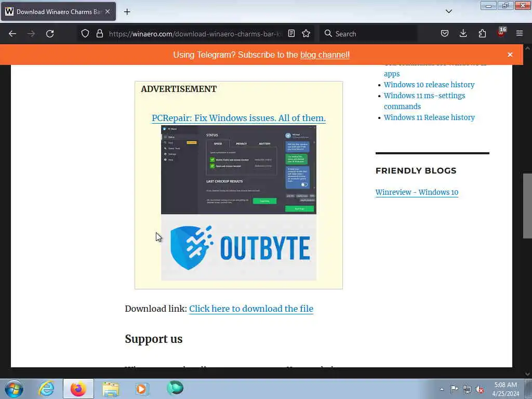The image size is (532, 399).
Task: Reload the current page
Action: pyautogui.click(x=50, y=34)
